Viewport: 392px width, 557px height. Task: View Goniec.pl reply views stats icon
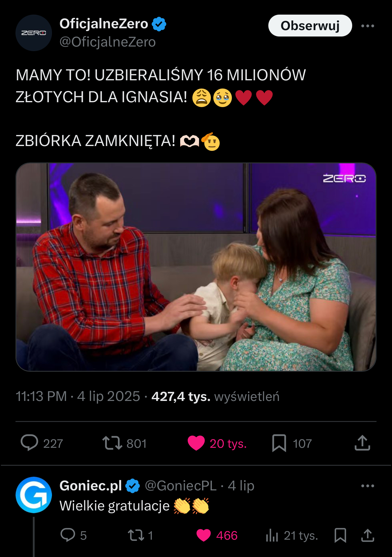(x=272, y=535)
